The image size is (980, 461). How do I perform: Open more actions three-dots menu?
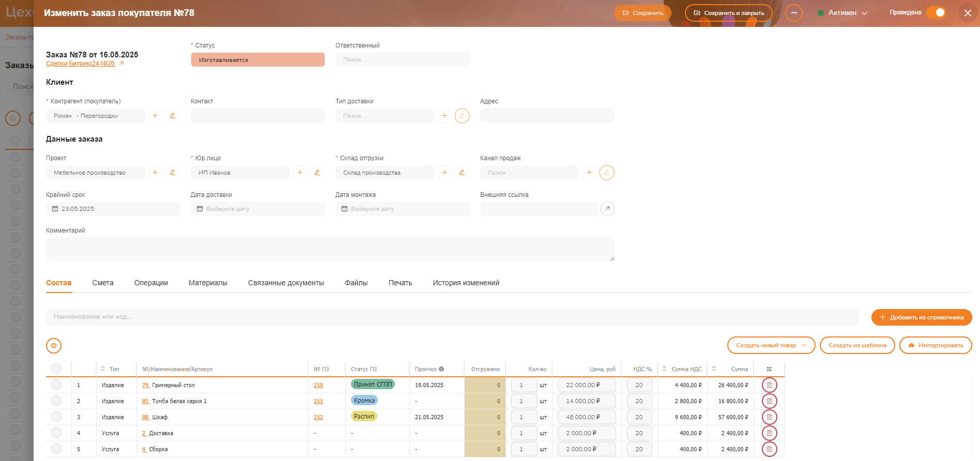[x=794, y=13]
